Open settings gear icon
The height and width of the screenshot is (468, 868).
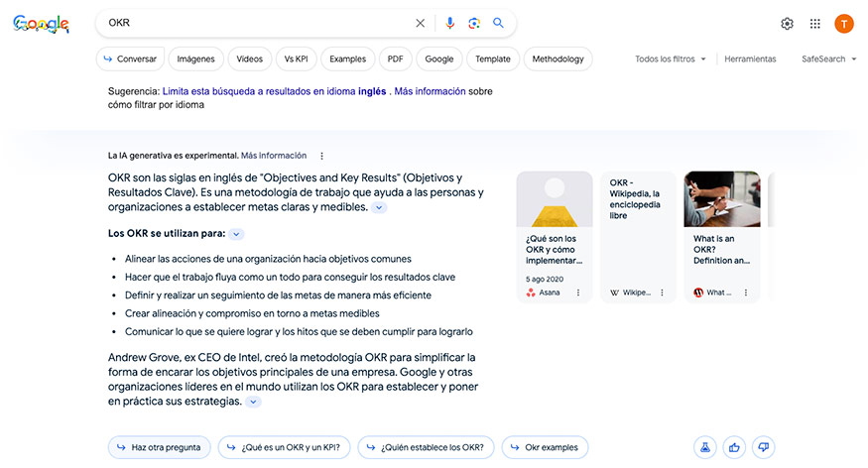point(788,24)
